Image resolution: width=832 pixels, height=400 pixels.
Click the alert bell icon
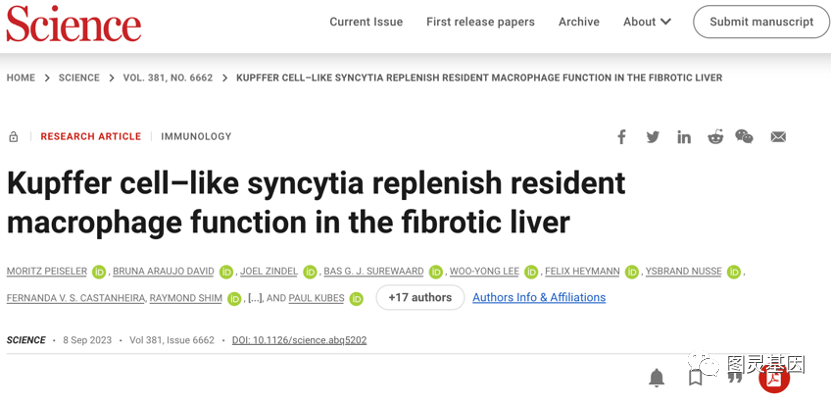click(656, 377)
